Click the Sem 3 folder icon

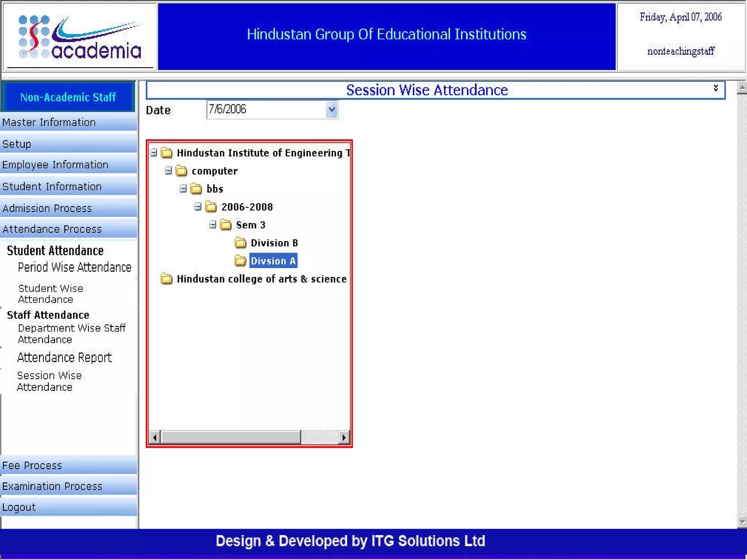pos(226,225)
